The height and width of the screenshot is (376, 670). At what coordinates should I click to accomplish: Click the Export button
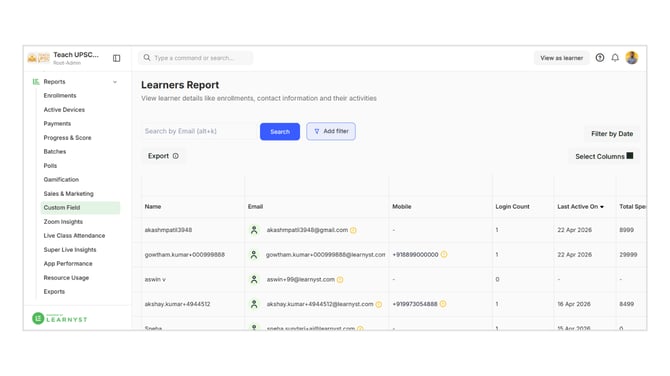pyautogui.click(x=163, y=156)
